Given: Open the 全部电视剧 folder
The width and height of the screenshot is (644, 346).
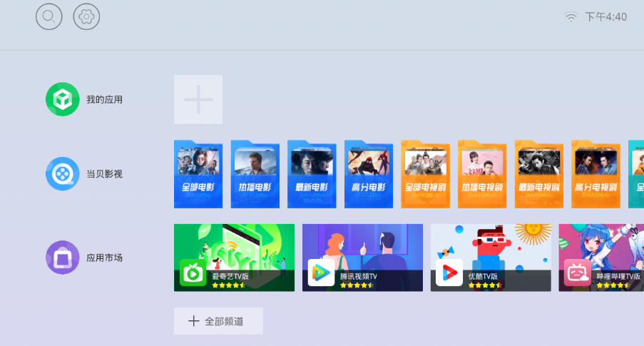Looking at the screenshot, I should point(426,174).
